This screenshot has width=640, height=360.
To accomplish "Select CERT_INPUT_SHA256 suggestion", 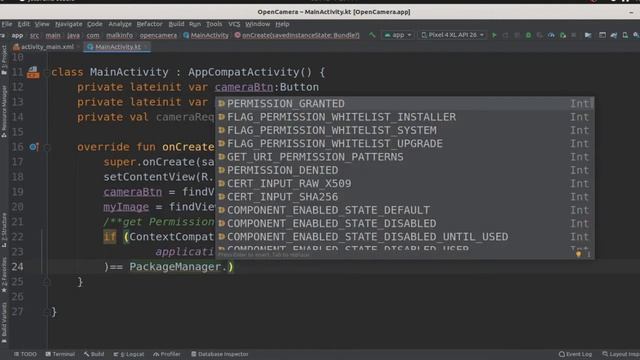I will (x=404, y=197).
